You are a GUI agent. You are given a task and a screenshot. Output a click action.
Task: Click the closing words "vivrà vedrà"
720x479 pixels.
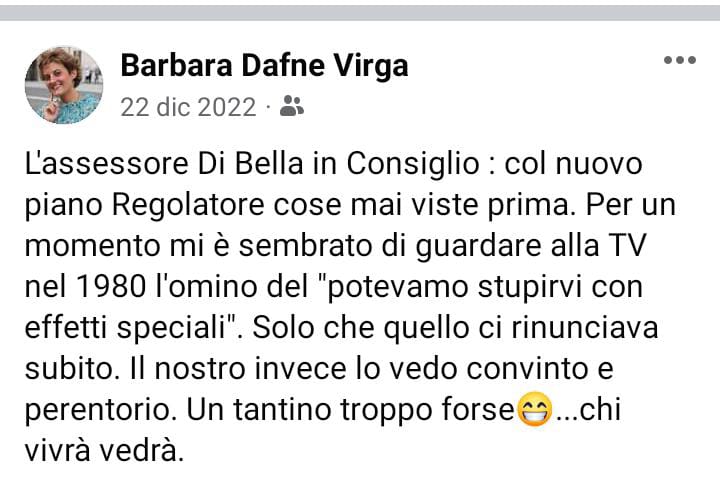click(x=104, y=451)
